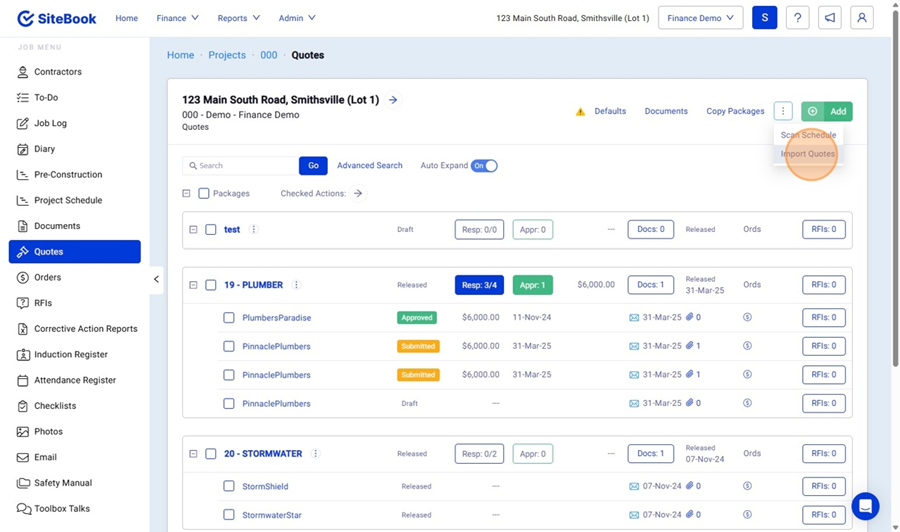This screenshot has width=900, height=532.
Task: Click the arrow next to project address
Action: pos(393,100)
